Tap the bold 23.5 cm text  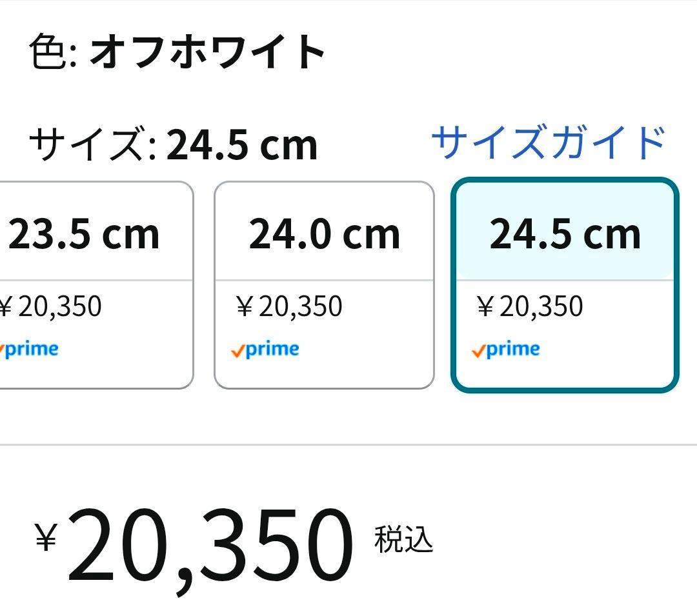(x=84, y=234)
